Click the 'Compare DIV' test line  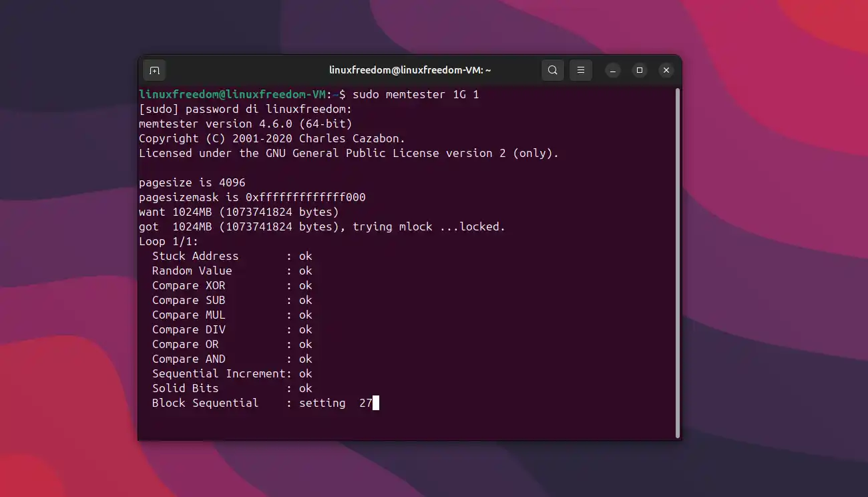232,329
